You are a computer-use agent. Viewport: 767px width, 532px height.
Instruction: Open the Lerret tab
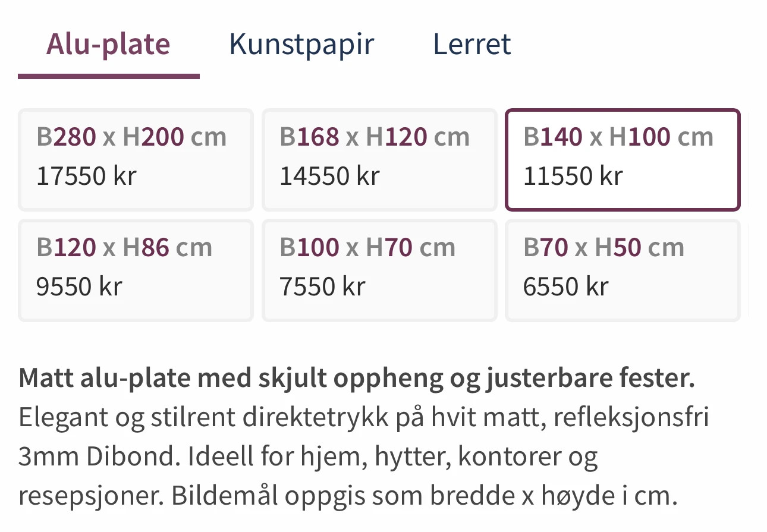[x=471, y=44]
